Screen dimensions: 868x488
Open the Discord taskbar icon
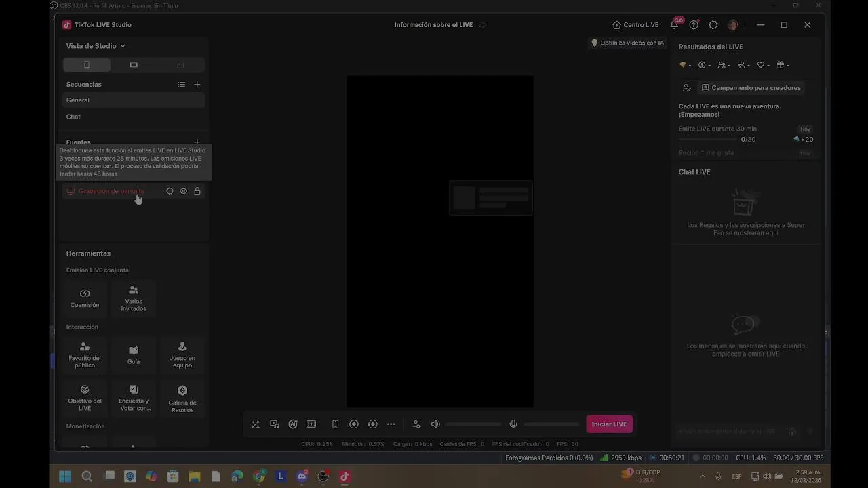[302, 476]
